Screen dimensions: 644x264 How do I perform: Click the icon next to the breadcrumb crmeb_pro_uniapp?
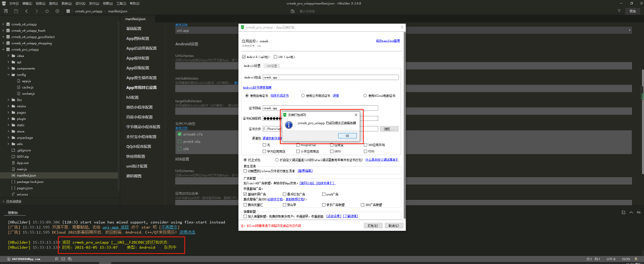pyautogui.click(x=69, y=11)
